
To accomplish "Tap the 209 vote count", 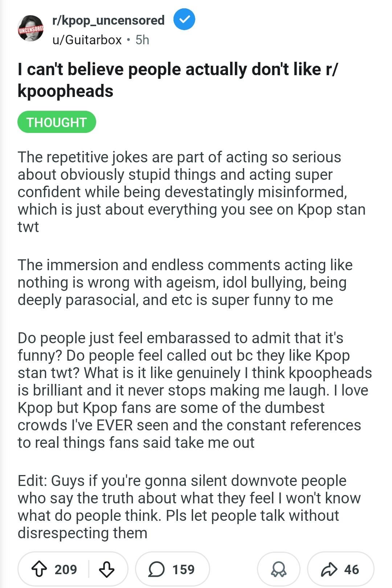I will (x=66, y=569).
